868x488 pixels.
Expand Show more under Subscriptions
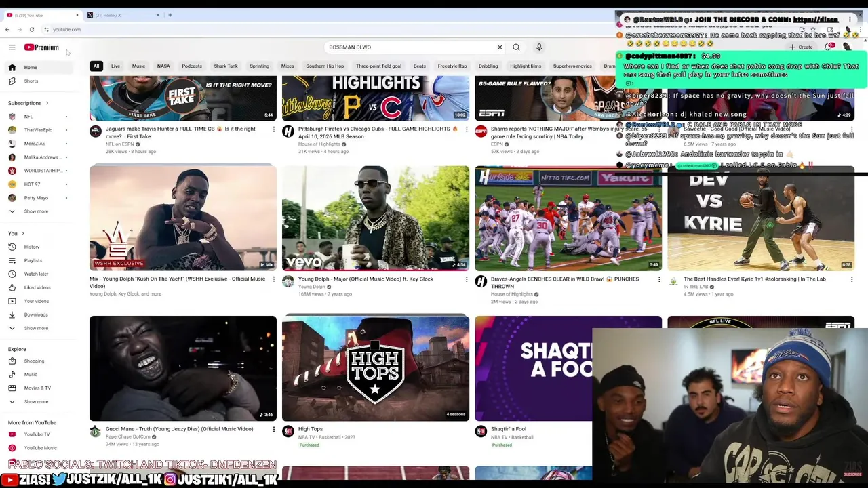[x=39, y=211]
